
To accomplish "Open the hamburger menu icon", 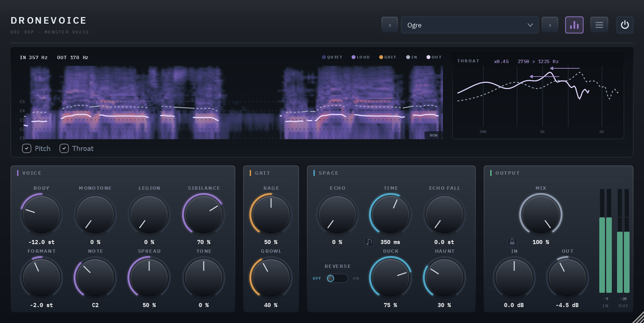I will click(x=599, y=25).
